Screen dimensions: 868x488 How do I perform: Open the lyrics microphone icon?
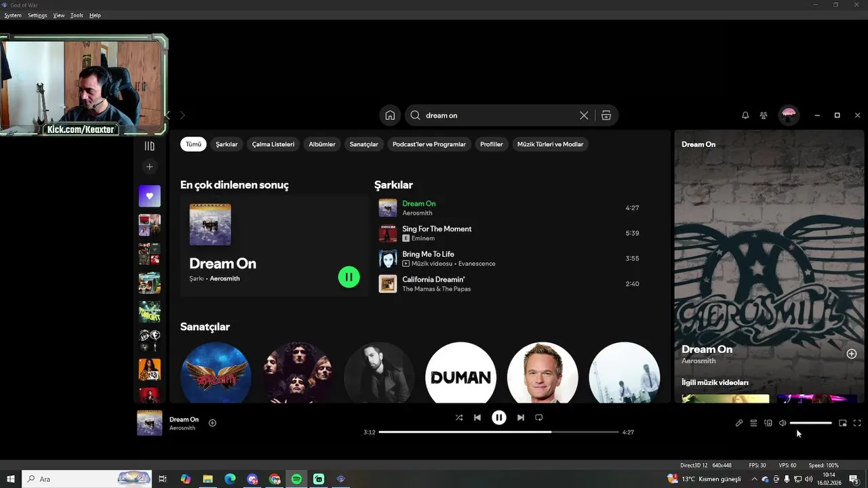(x=739, y=423)
